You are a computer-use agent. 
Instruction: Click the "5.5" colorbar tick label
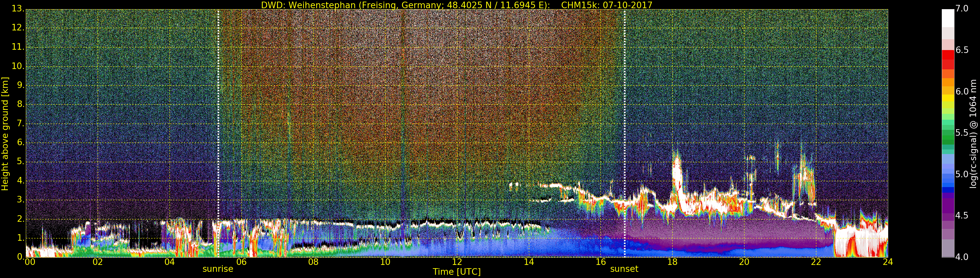point(962,133)
